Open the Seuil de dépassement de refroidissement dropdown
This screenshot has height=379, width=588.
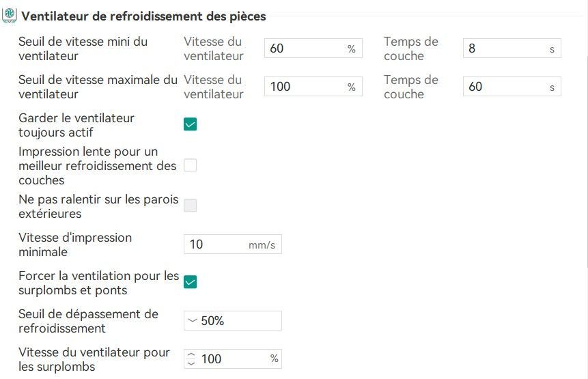click(x=232, y=320)
